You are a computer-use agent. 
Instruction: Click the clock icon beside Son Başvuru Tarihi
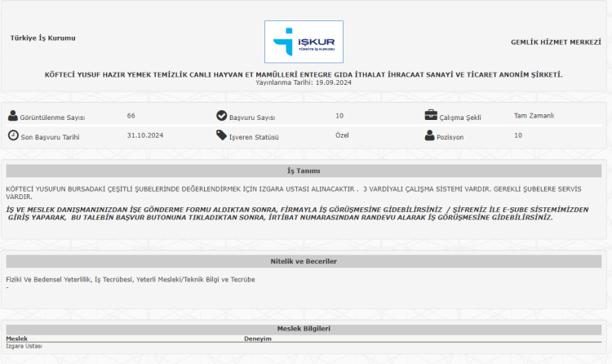point(13,135)
